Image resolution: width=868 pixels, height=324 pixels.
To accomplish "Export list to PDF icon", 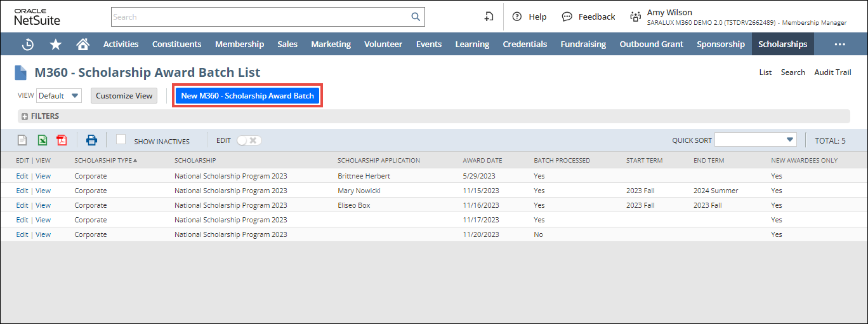I will [62, 140].
